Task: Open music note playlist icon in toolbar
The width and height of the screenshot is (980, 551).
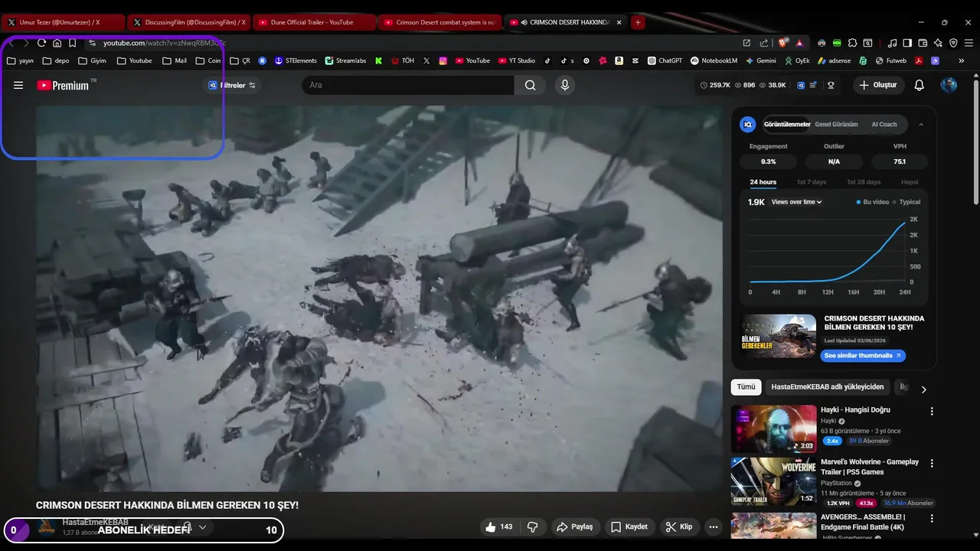Action: pos(892,43)
